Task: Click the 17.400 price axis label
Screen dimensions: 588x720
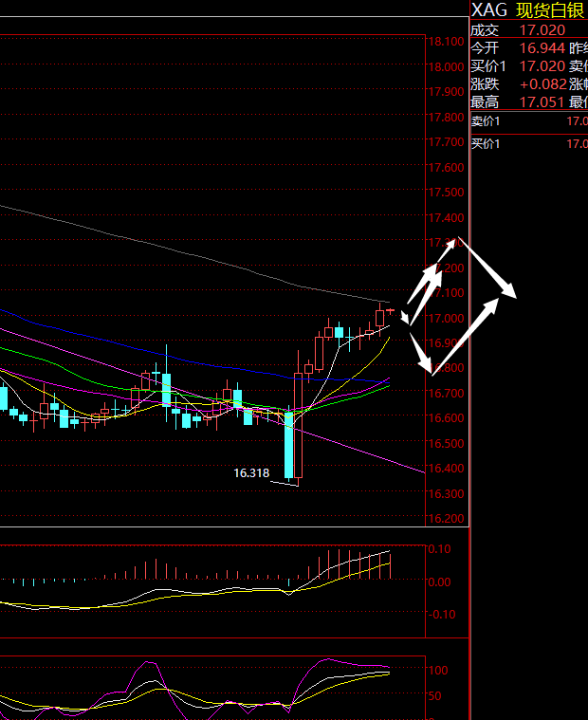Action: coord(446,217)
